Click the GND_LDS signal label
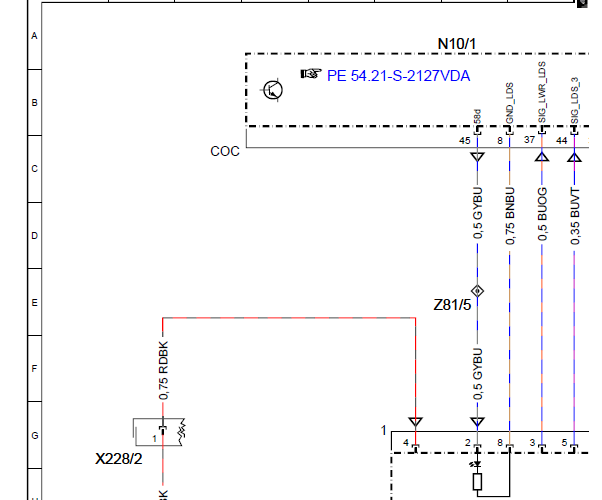602x500 pixels. (509, 103)
